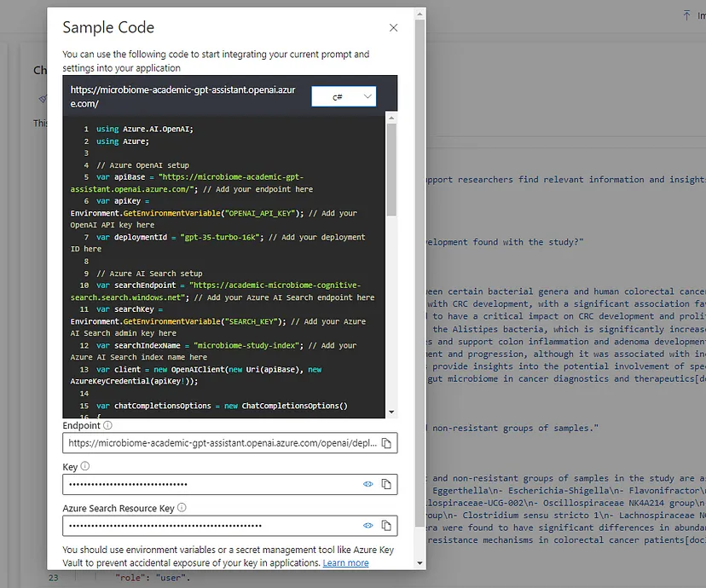Viewport: 706px width, 588px height.
Task: Click 'var chatCompletionsOptions' code line
Action: click(x=222, y=406)
